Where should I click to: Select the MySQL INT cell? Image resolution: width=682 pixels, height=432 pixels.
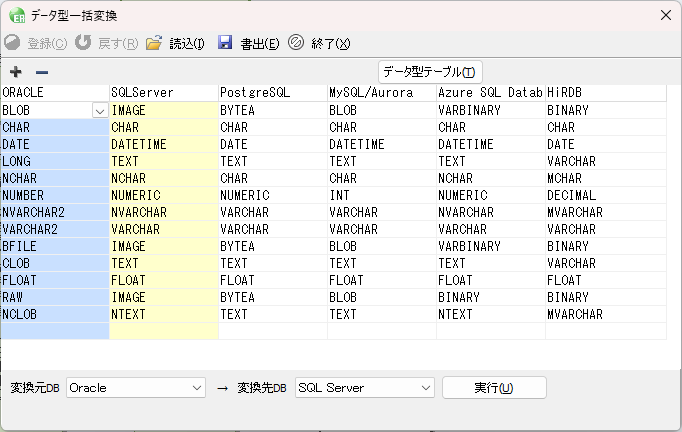tap(382, 195)
